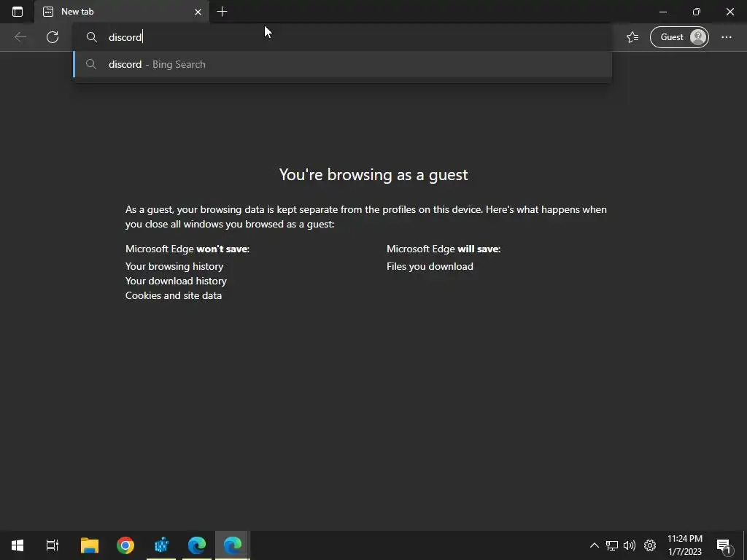Launch Google Chrome from the taskbar
The height and width of the screenshot is (560, 747).
coord(125,545)
